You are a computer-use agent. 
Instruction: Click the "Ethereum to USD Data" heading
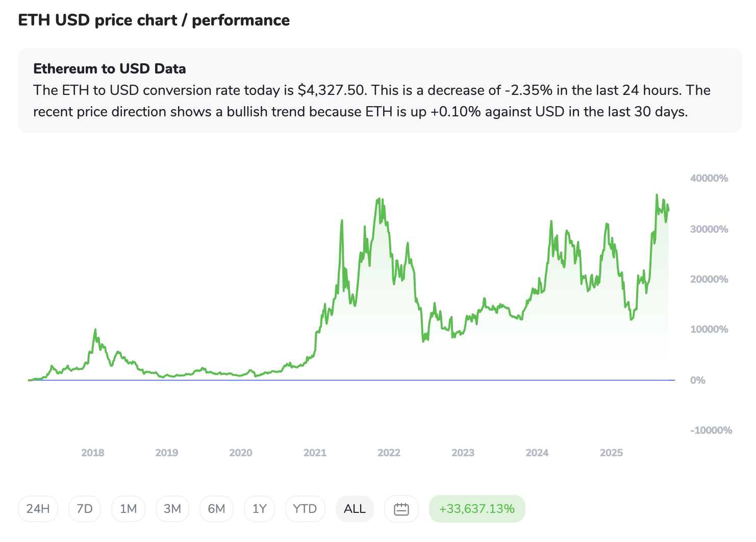110,69
